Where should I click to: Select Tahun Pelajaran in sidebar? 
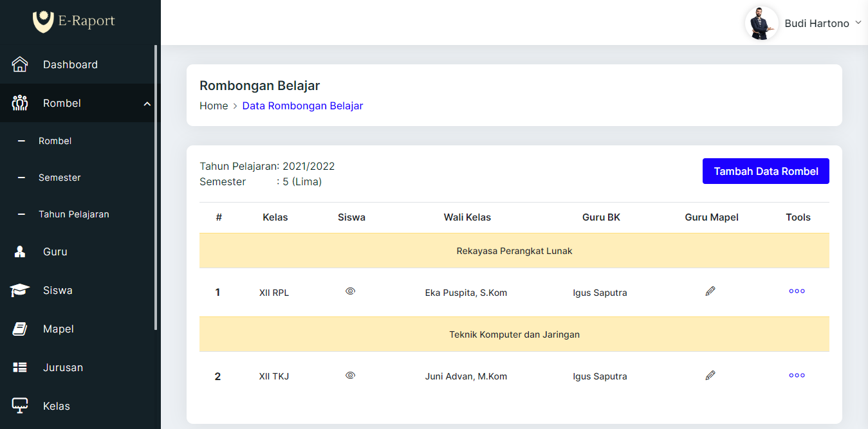coord(73,214)
